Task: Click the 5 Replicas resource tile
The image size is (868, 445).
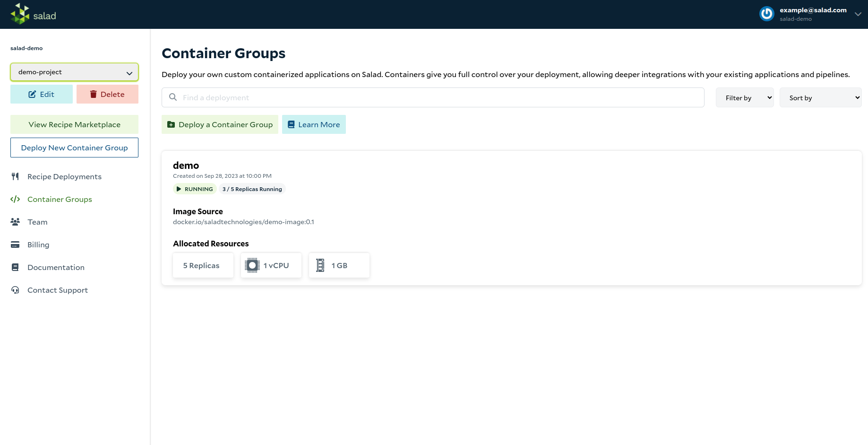Action: [203, 265]
